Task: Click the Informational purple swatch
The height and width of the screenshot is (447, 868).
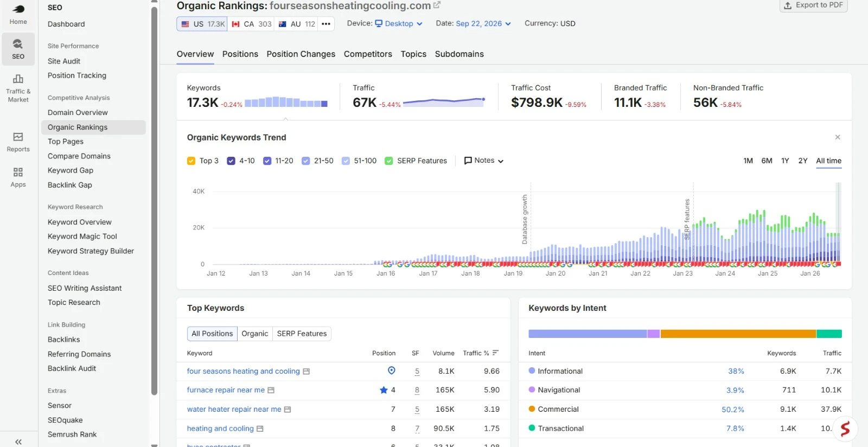Action: (x=532, y=371)
